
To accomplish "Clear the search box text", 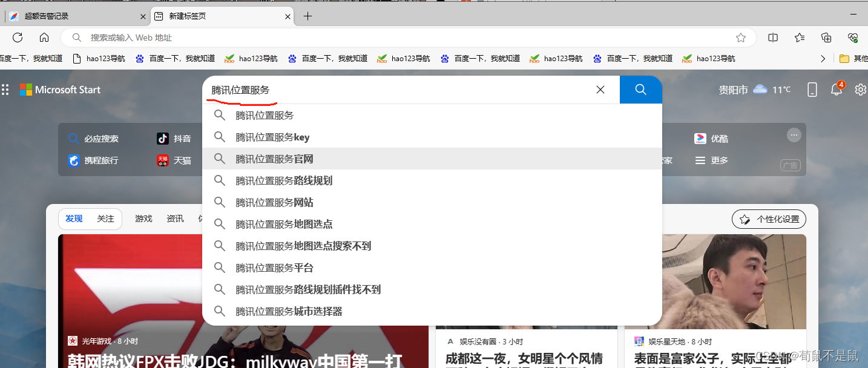I will [600, 90].
